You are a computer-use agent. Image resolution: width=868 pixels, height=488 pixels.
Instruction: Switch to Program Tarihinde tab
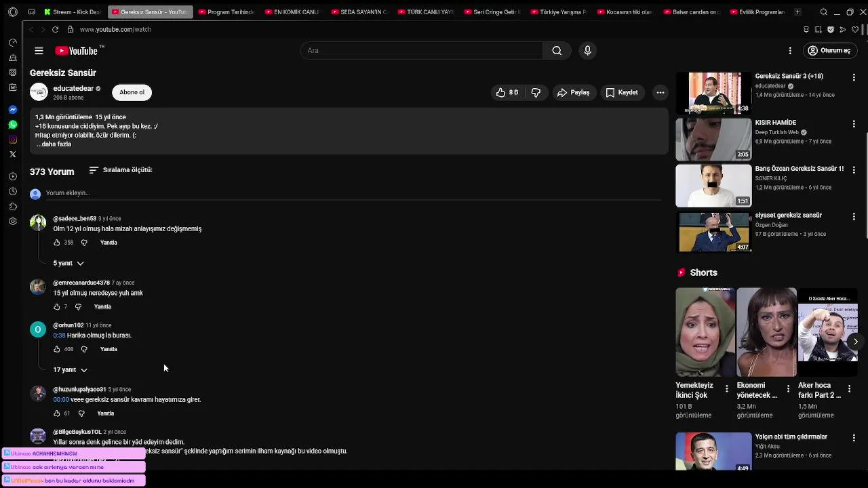[x=226, y=12]
